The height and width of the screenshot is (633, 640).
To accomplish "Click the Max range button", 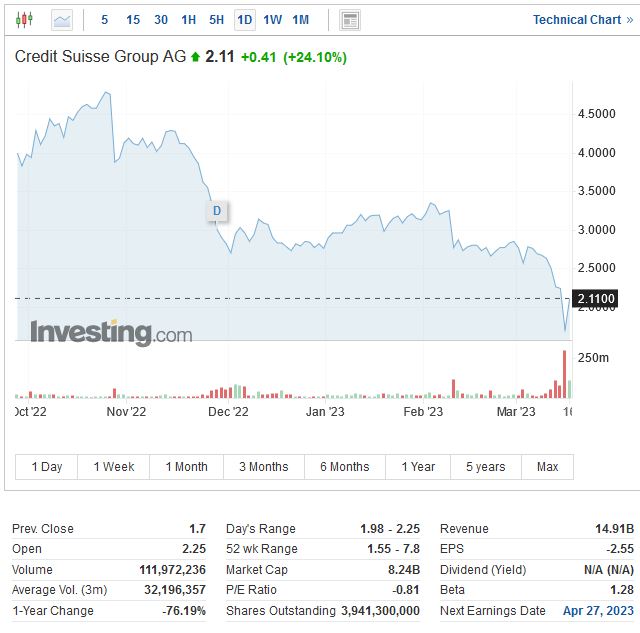I will 547,467.
